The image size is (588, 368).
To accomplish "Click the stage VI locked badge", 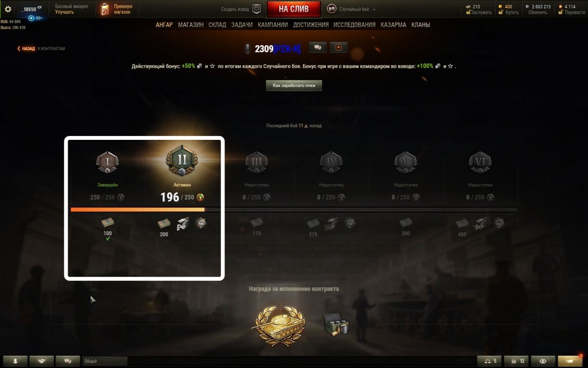I will click(x=480, y=161).
